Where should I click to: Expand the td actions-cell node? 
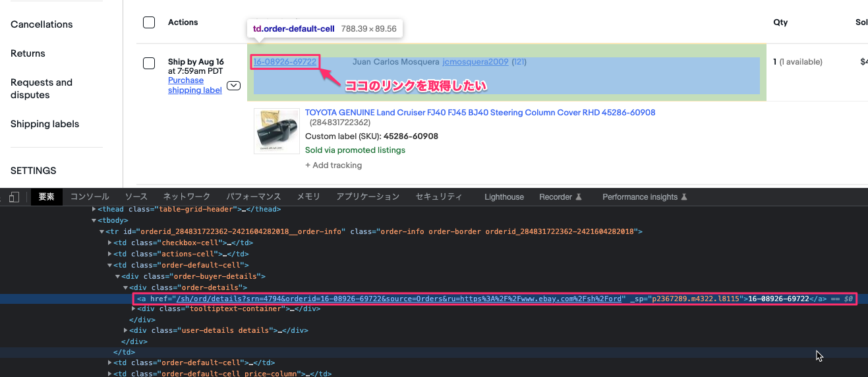(110, 254)
